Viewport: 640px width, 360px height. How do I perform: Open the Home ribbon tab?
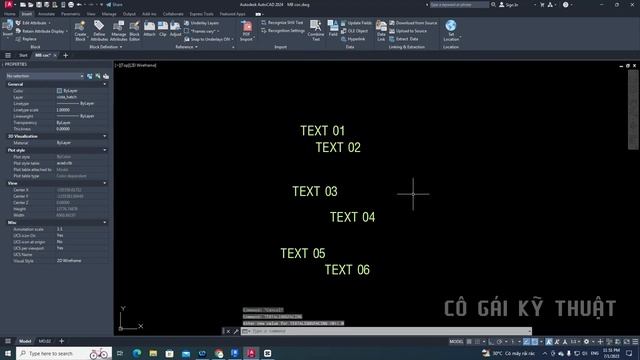click(9, 14)
